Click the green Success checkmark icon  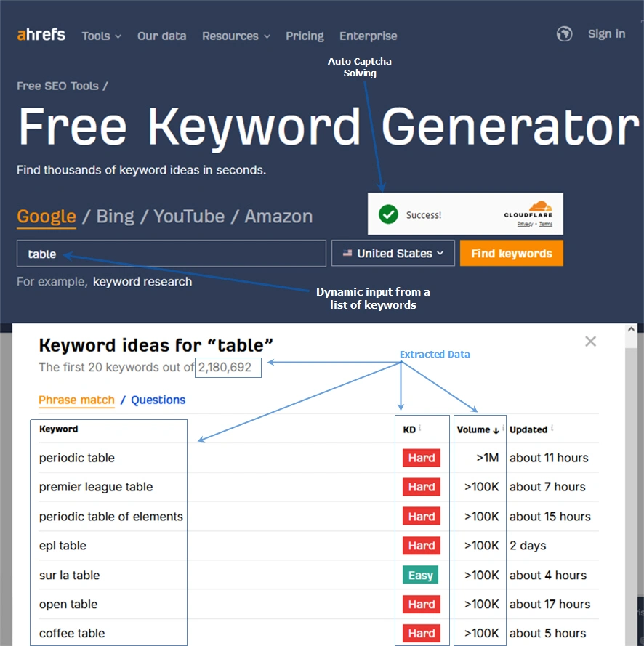point(388,214)
